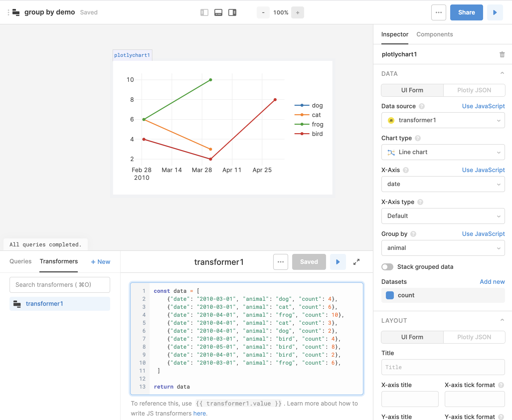This screenshot has width=512, height=420.
Task: Select the plotlychart1 component label
Action: click(132, 55)
